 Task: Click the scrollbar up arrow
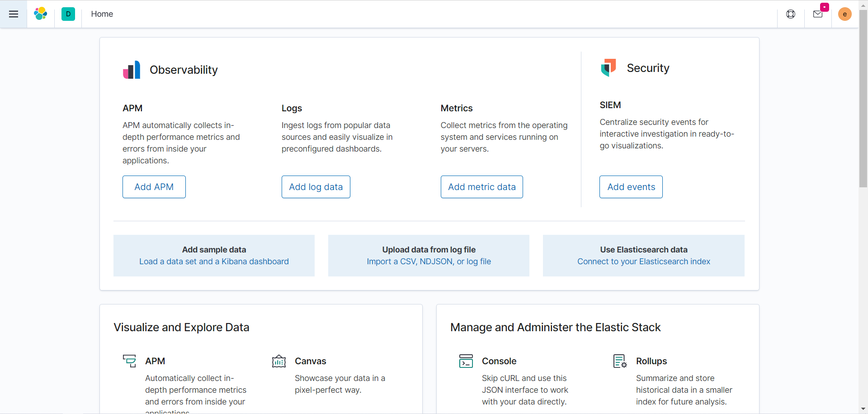click(863, 5)
